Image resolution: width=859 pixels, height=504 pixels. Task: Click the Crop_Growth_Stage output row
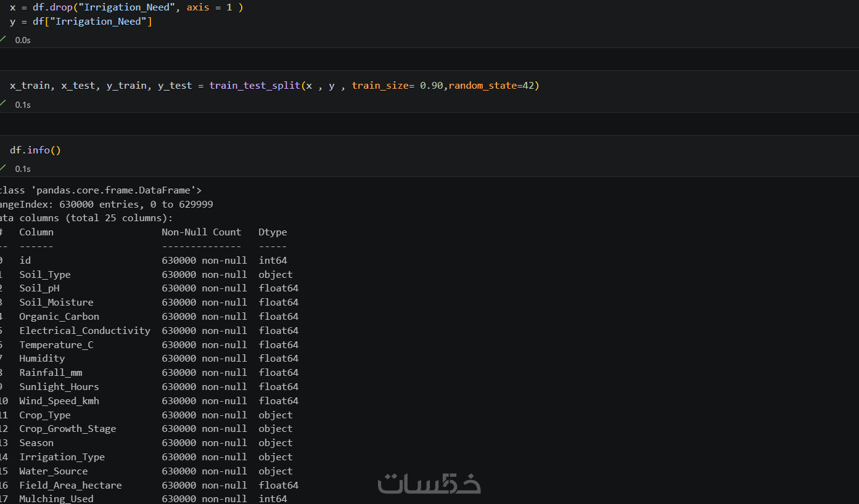[146, 429]
